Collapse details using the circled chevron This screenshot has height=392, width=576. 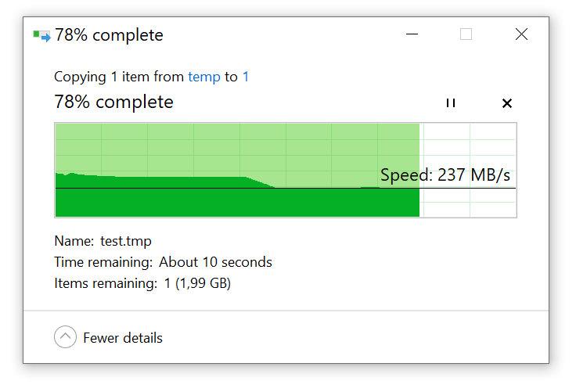(66, 337)
